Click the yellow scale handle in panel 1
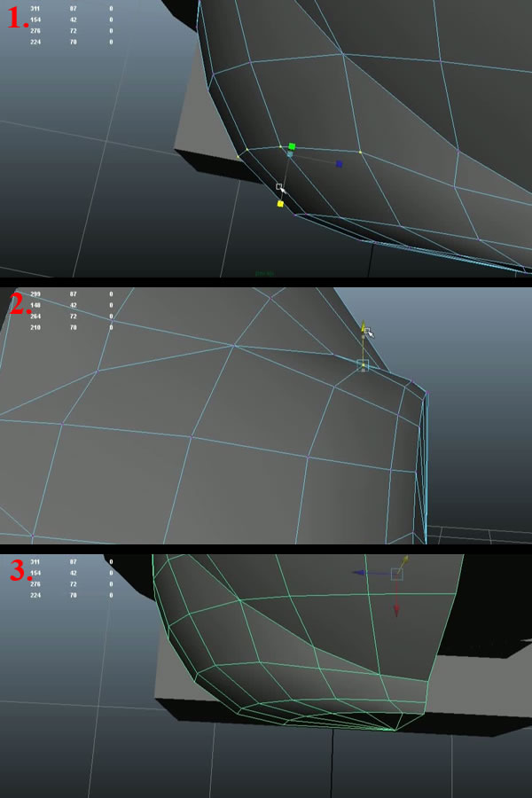Screen dimensions: 532x798 280,204
